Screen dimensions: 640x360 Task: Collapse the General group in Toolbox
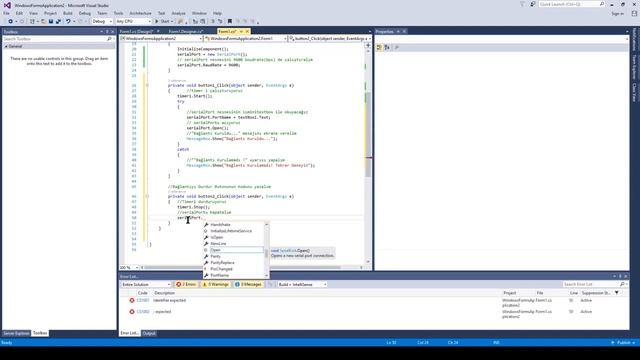6,47
